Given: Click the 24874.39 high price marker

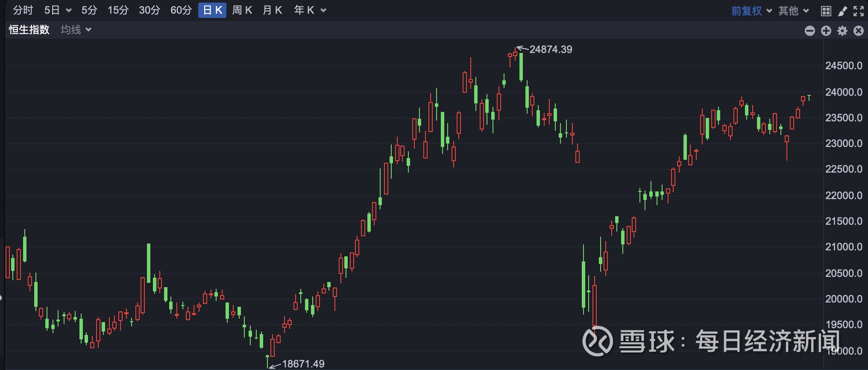Looking at the screenshot, I should tap(551, 50).
